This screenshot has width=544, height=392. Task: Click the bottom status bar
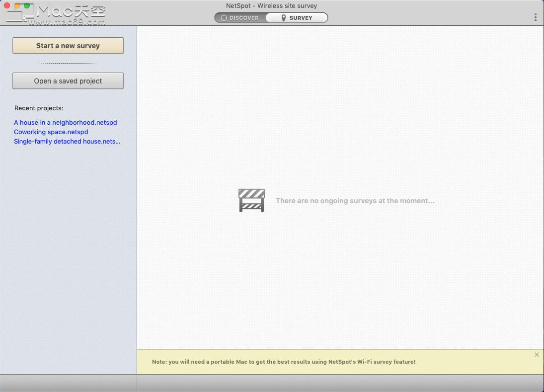pos(272,383)
